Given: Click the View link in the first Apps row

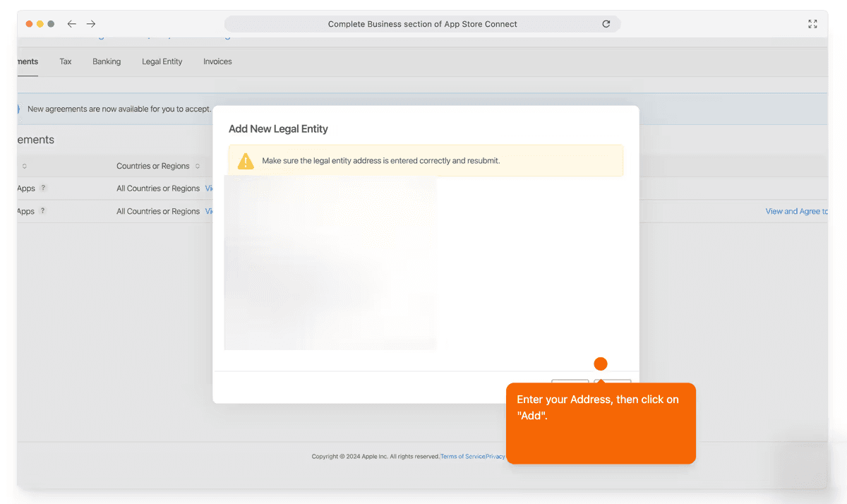Looking at the screenshot, I should click(209, 188).
